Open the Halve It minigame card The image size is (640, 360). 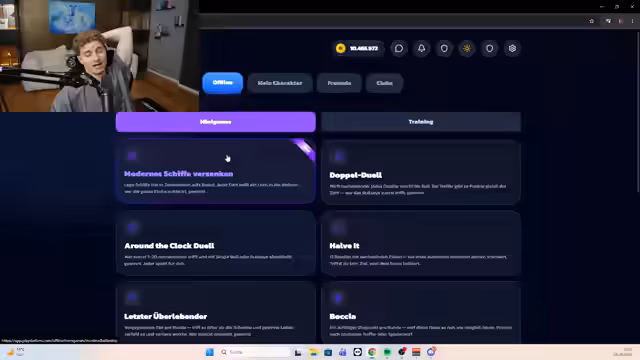click(420, 243)
